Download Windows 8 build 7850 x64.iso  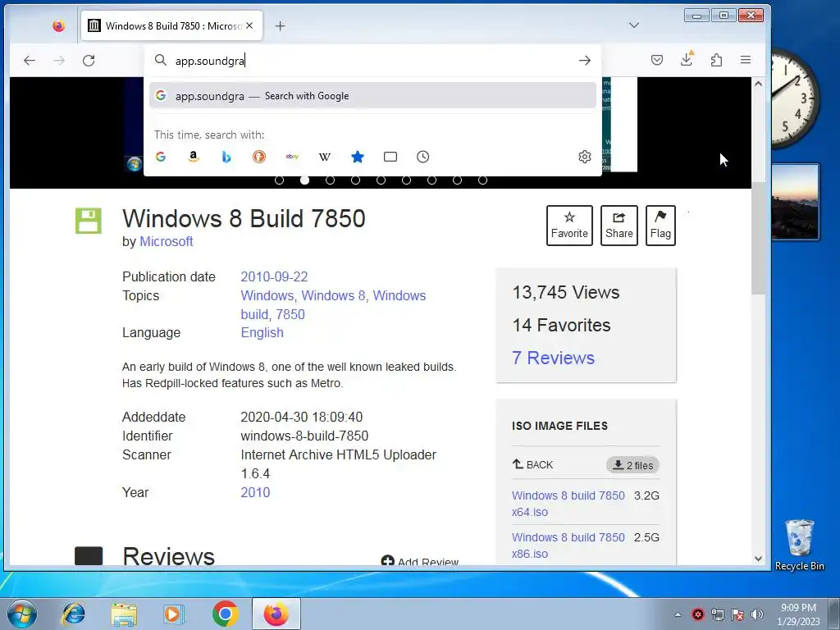[568, 504]
